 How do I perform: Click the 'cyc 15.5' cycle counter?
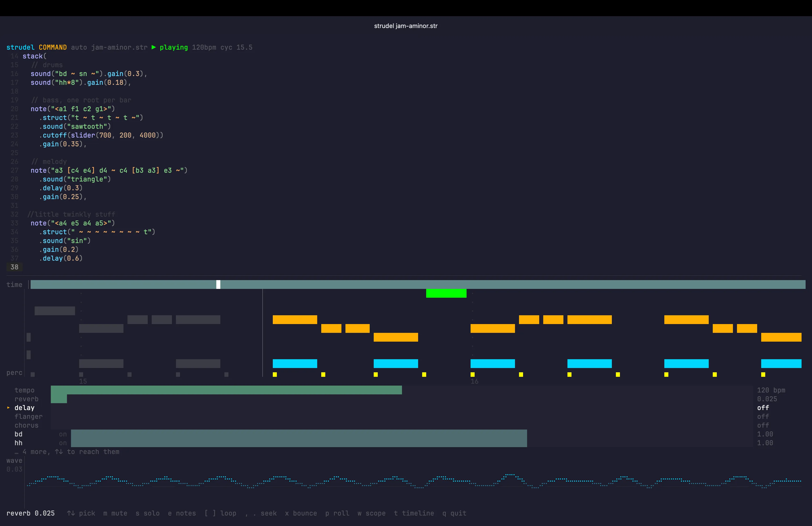pyautogui.click(x=236, y=48)
